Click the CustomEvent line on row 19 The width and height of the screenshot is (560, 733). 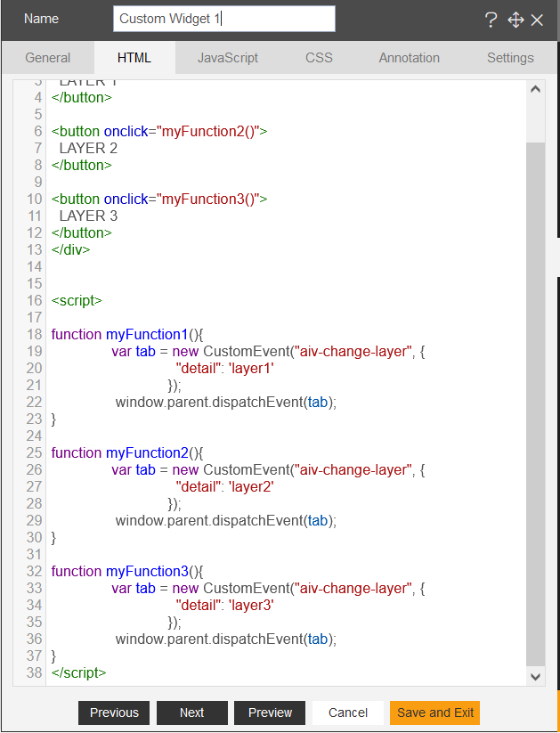[268, 351]
